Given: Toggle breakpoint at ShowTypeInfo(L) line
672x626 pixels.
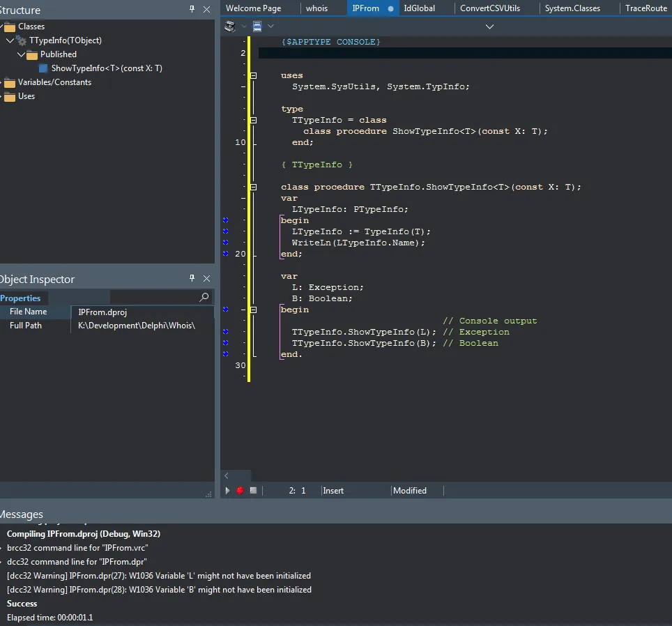Looking at the screenshot, I should click(x=225, y=332).
